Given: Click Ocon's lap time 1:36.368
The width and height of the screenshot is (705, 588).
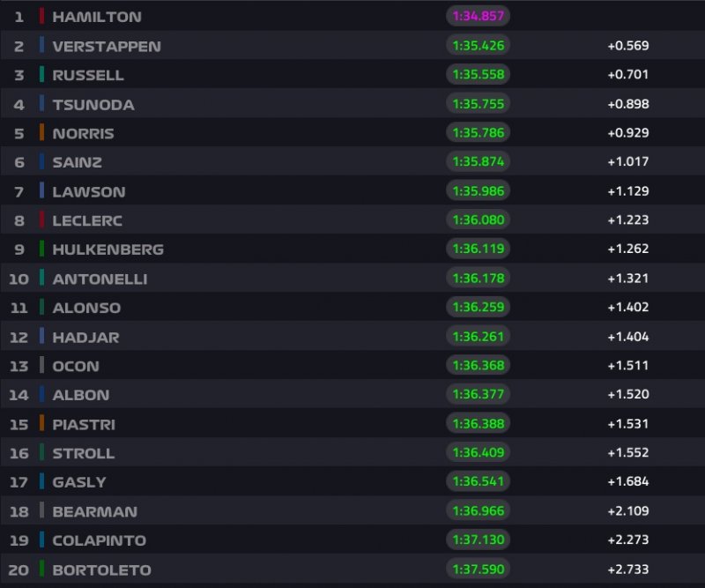Looking at the screenshot, I should [x=479, y=366].
